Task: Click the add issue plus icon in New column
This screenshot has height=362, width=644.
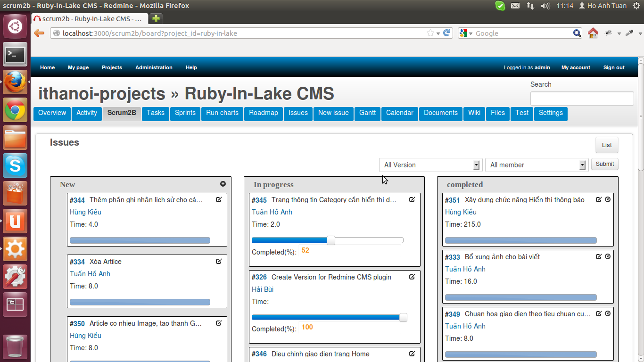Action: coord(223,184)
